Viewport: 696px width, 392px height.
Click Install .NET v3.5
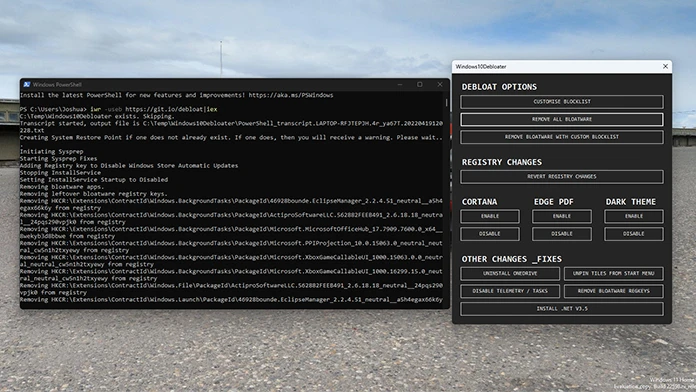(562, 309)
